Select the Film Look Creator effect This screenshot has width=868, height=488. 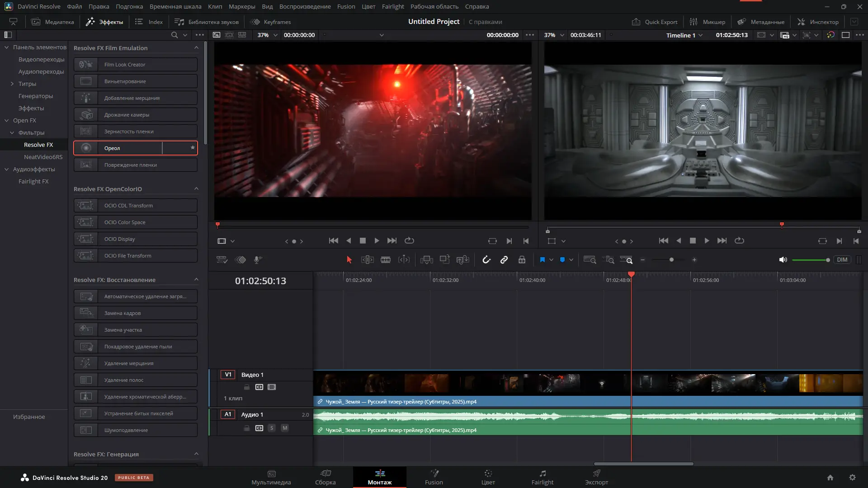coord(136,65)
